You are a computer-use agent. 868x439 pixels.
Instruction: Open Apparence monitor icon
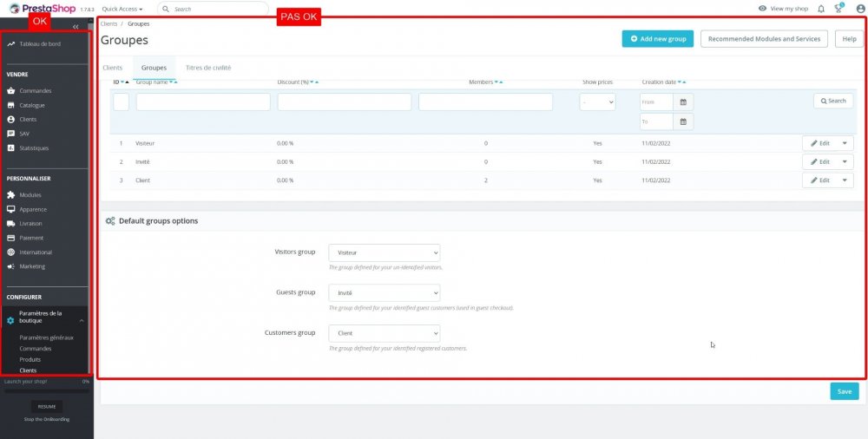(10, 210)
